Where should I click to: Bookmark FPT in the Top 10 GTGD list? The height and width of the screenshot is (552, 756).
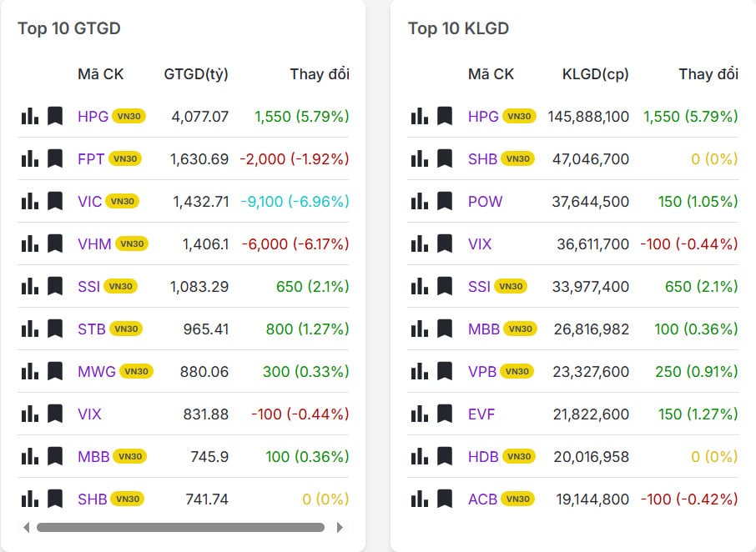tap(55, 158)
